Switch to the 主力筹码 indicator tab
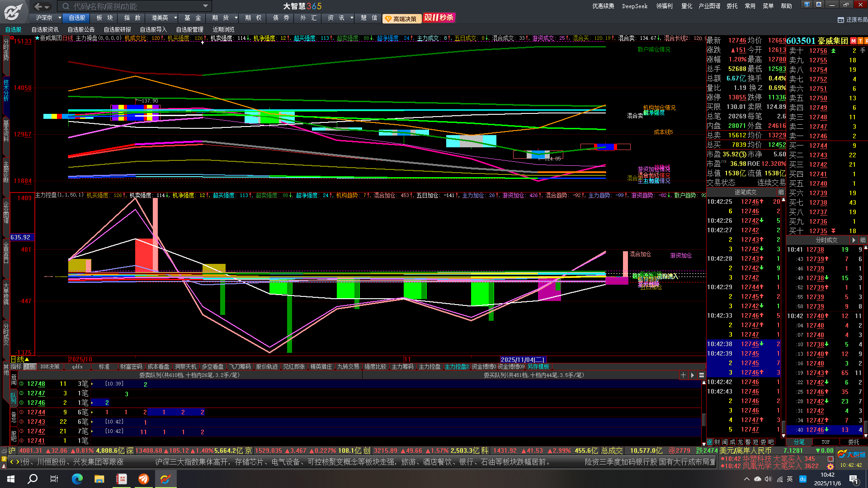Screen dimensions: 868x488 click(x=402, y=367)
